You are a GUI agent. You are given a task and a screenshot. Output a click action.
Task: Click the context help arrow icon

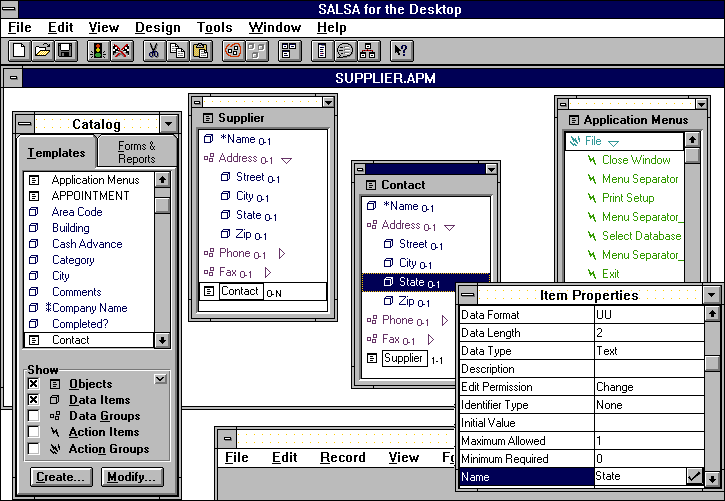point(401,50)
